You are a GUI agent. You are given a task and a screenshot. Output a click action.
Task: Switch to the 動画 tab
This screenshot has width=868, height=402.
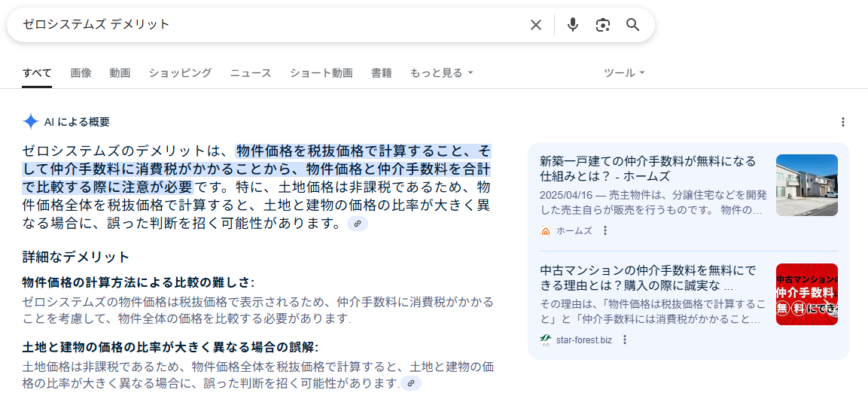click(x=120, y=73)
